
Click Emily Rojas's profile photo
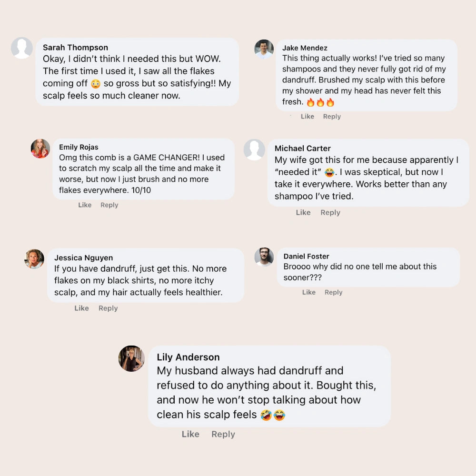click(x=40, y=149)
